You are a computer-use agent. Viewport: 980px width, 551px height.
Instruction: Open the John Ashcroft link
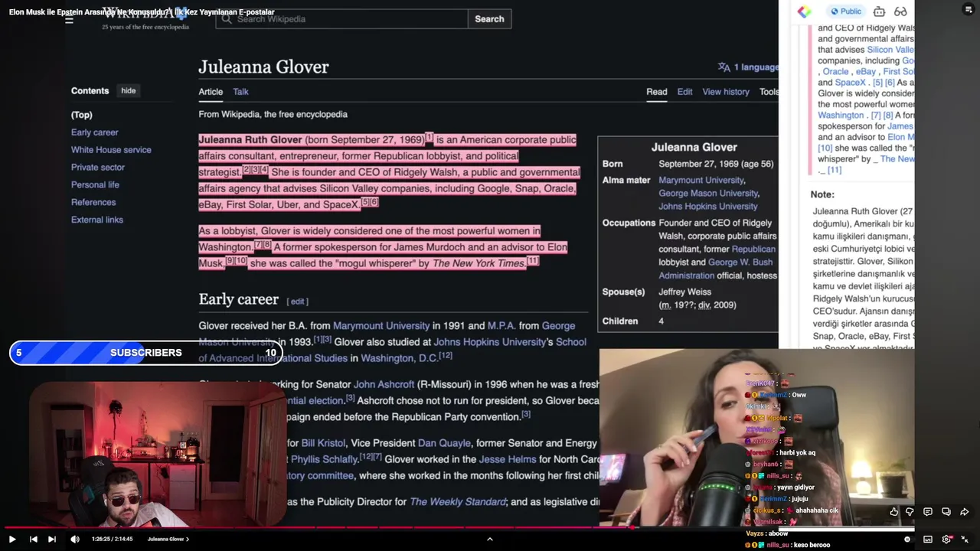coord(384,385)
